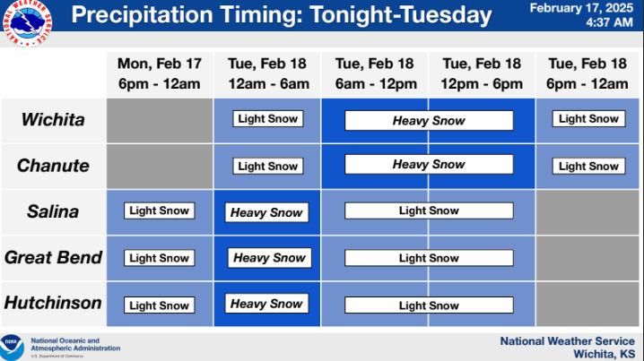
Task: Click the National Weather Service logo
Action: [x=26, y=25]
